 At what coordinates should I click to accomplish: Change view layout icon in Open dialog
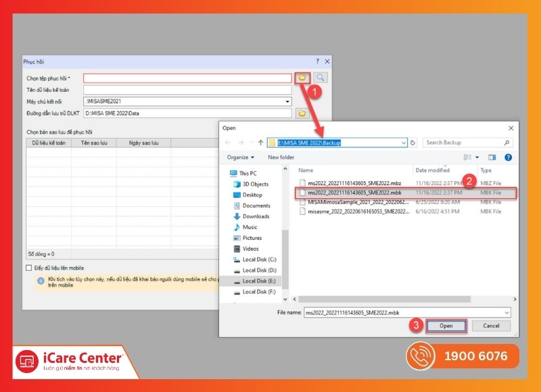coord(467,157)
